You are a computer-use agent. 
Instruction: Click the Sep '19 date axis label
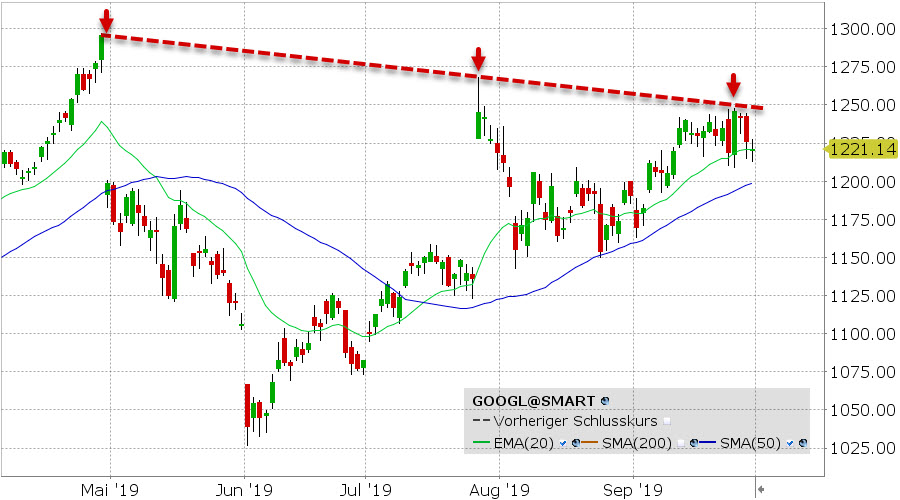tap(633, 490)
